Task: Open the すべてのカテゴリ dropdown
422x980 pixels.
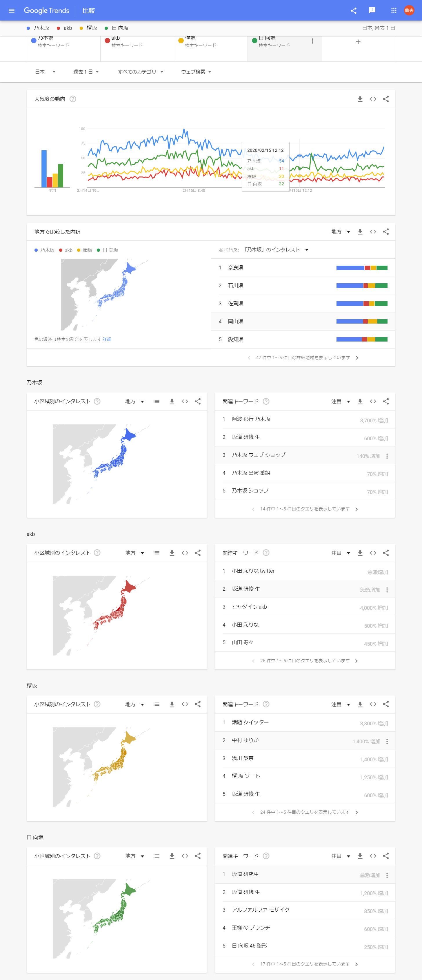Action: 140,72
